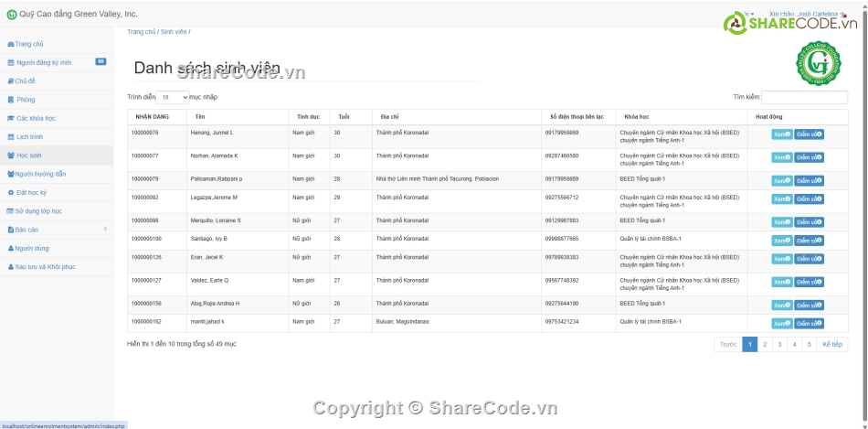868x429 pixels.
Task: Click the Tìm kiếm search field
Action: point(804,97)
